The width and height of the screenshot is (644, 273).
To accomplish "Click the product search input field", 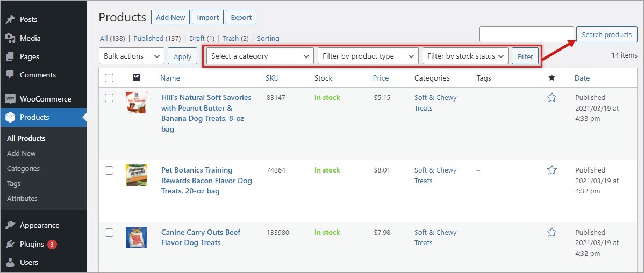I will point(526,34).
